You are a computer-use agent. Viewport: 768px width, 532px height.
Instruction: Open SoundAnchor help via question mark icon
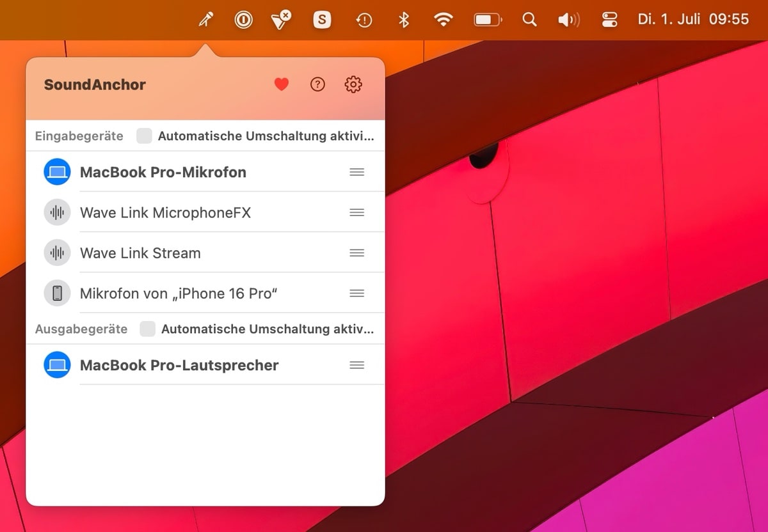pos(317,84)
